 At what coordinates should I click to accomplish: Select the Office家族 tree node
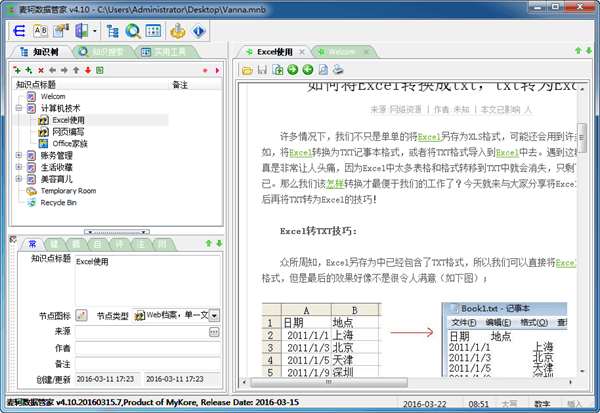(70, 144)
